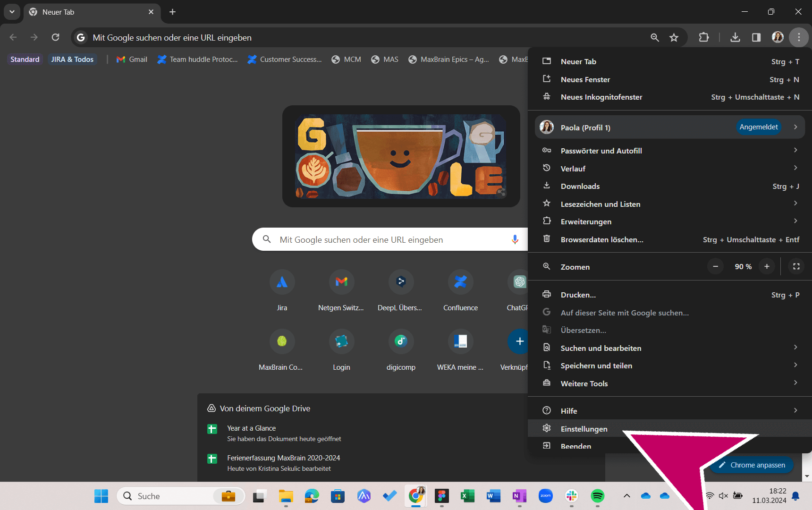
Task: Expand Suchen und bearbeiten submenu
Action: 795,348
